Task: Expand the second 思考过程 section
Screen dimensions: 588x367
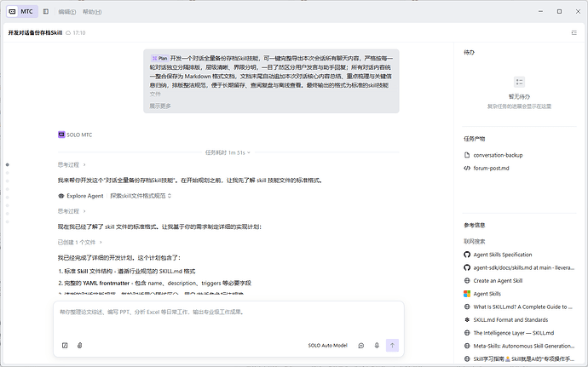Action: [x=72, y=211]
